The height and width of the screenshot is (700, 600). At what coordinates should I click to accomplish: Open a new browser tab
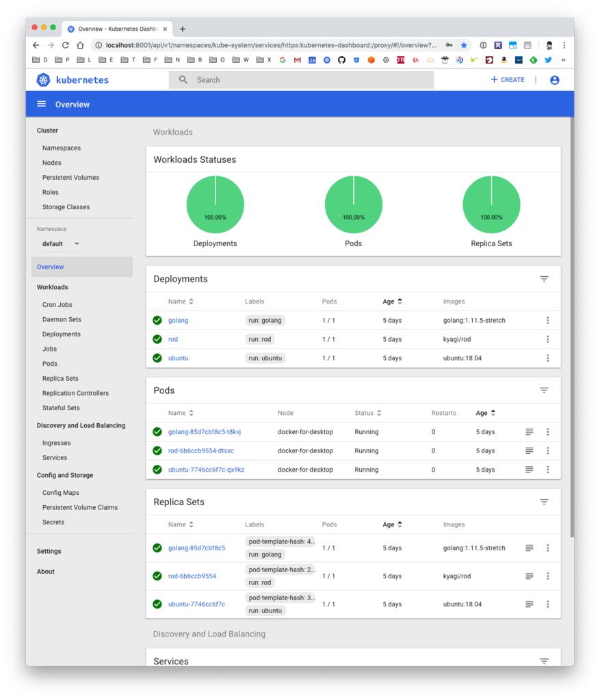[x=182, y=29]
